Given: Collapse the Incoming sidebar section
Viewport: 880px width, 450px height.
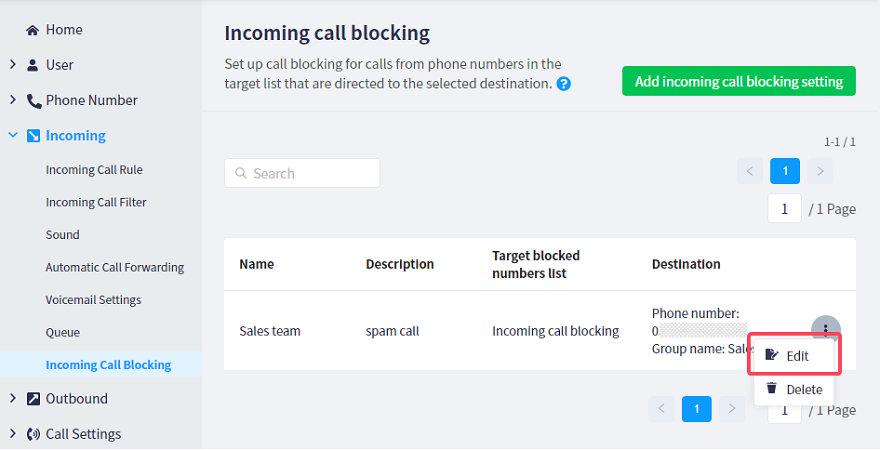Looking at the screenshot, I should (13, 135).
